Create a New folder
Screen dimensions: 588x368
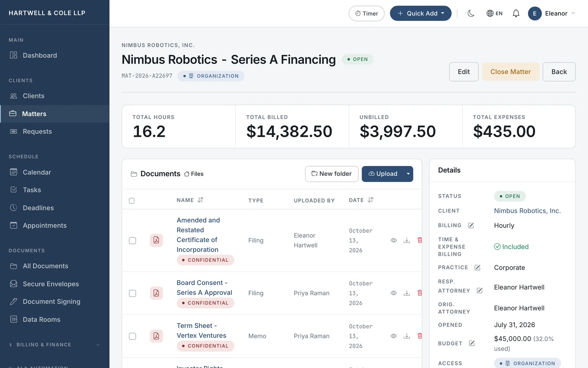pos(332,174)
